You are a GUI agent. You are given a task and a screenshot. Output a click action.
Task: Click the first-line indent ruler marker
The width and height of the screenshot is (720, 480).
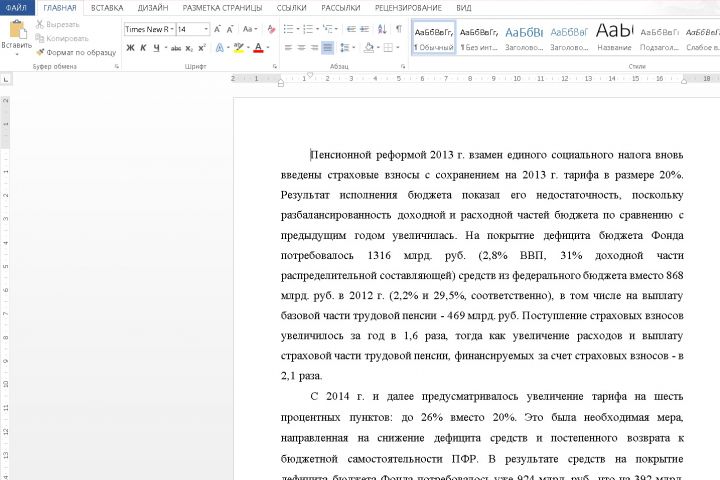[310, 75]
